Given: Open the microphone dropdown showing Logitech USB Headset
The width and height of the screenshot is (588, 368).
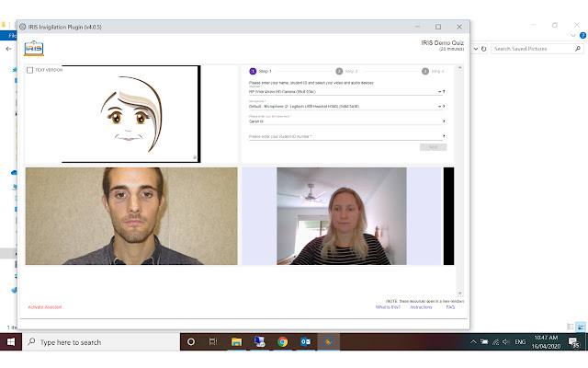Looking at the screenshot, I should 345,107.
